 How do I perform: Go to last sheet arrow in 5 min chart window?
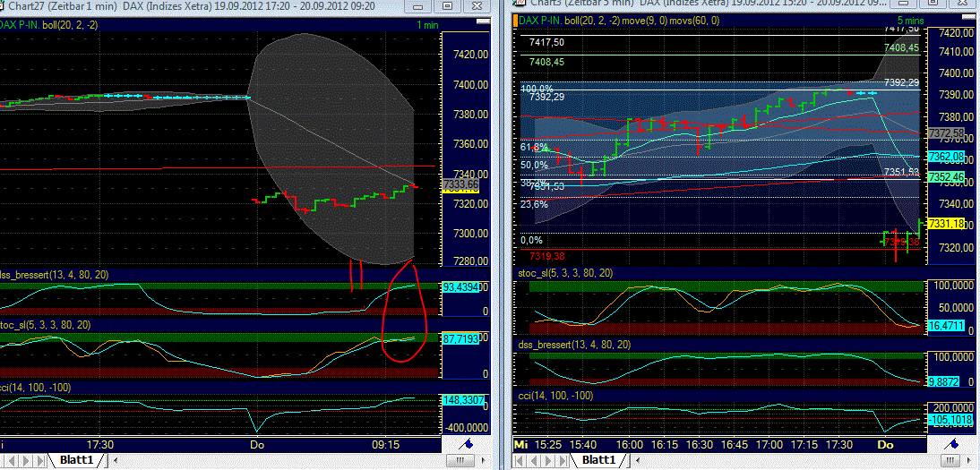click(563, 461)
